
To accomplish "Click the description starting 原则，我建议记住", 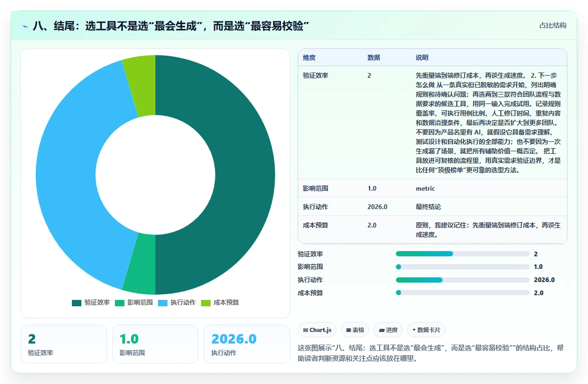I will (x=488, y=230).
